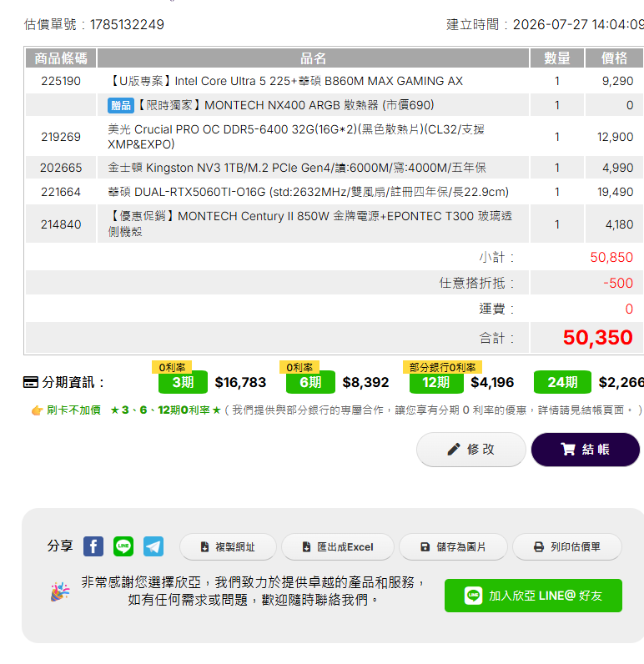Click the blue 贈品 gift tag
Image resolution: width=644 pixels, height=664 pixels.
(x=121, y=105)
